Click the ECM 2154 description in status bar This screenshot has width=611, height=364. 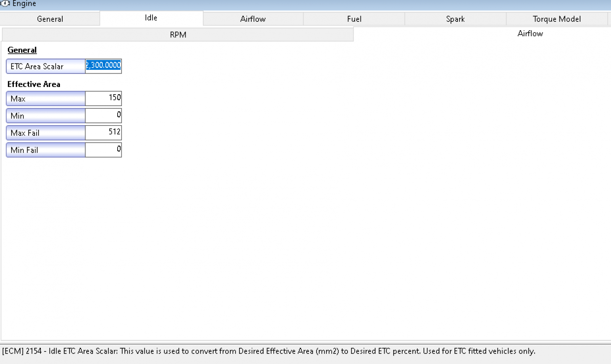click(x=269, y=351)
